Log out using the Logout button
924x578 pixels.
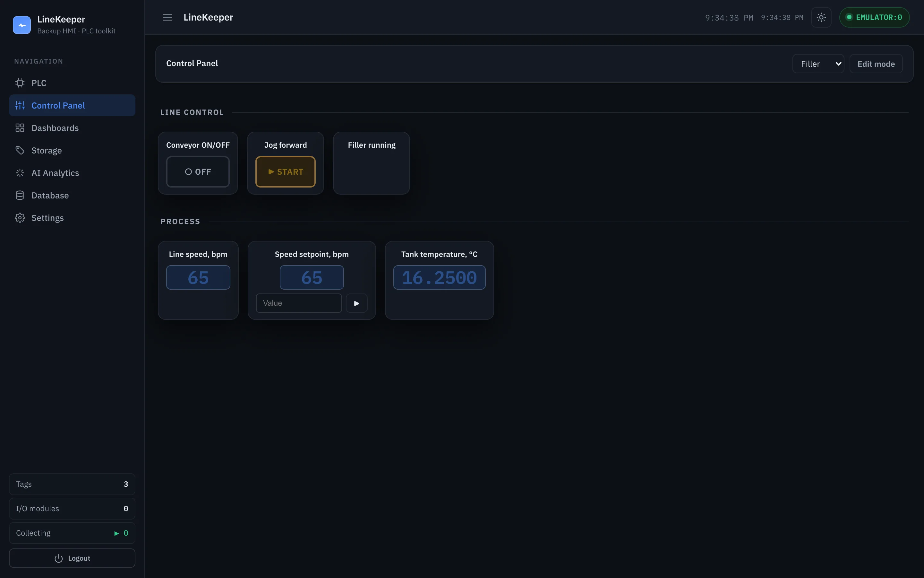72,558
